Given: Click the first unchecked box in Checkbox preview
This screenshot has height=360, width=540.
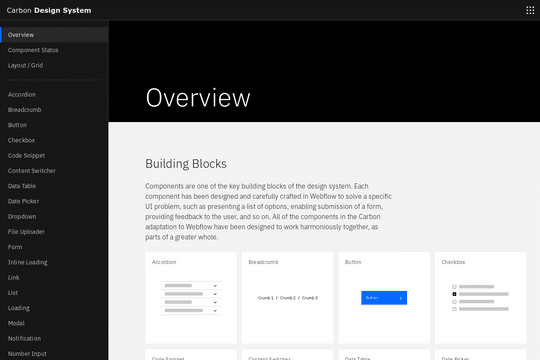Looking at the screenshot, I should click(454, 287).
